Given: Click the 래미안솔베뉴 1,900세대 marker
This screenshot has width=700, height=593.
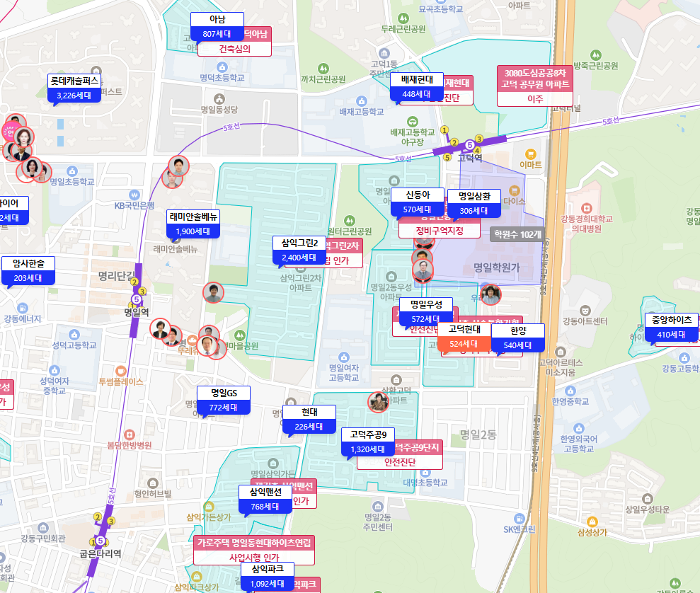Looking at the screenshot, I should [194, 224].
